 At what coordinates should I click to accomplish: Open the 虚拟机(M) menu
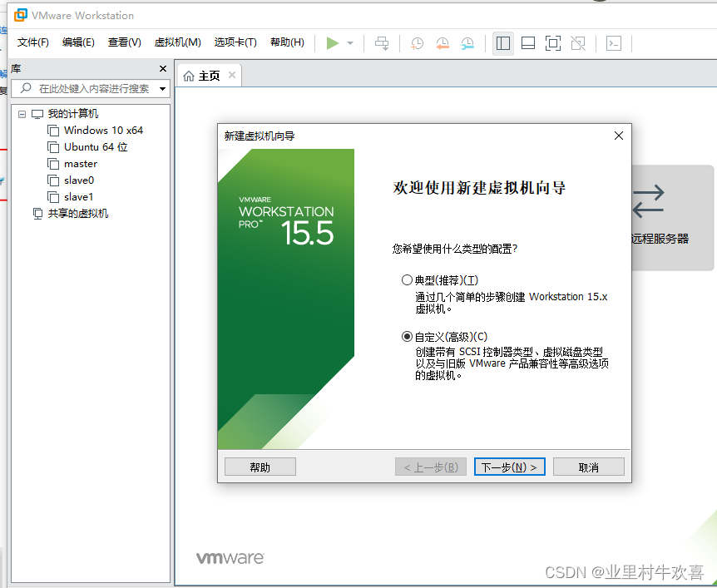(x=177, y=42)
